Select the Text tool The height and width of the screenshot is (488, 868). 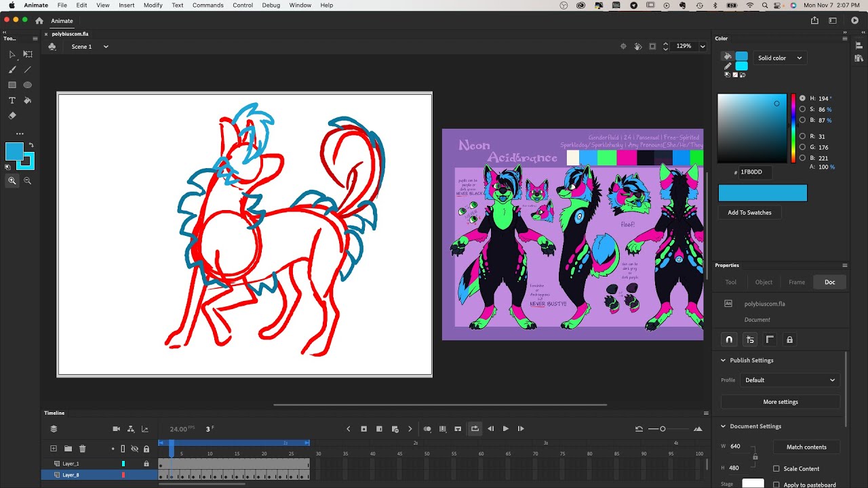point(12,100)
